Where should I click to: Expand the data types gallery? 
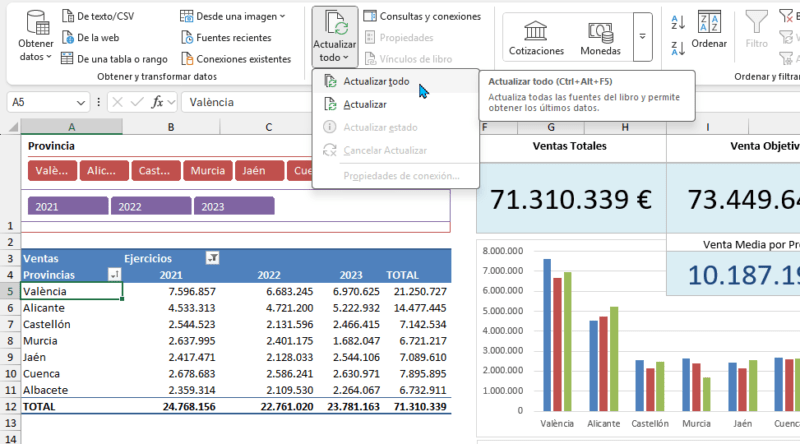click(642, 37)
